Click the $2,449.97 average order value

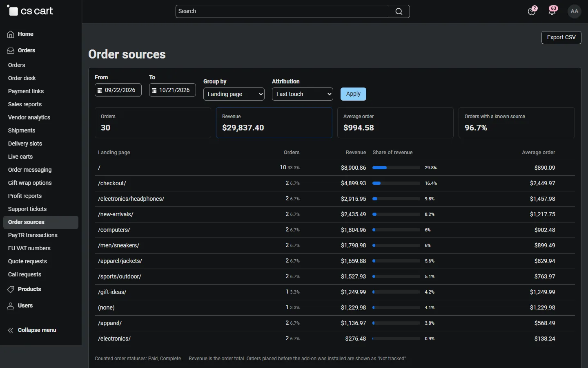[x=543, y=183]
